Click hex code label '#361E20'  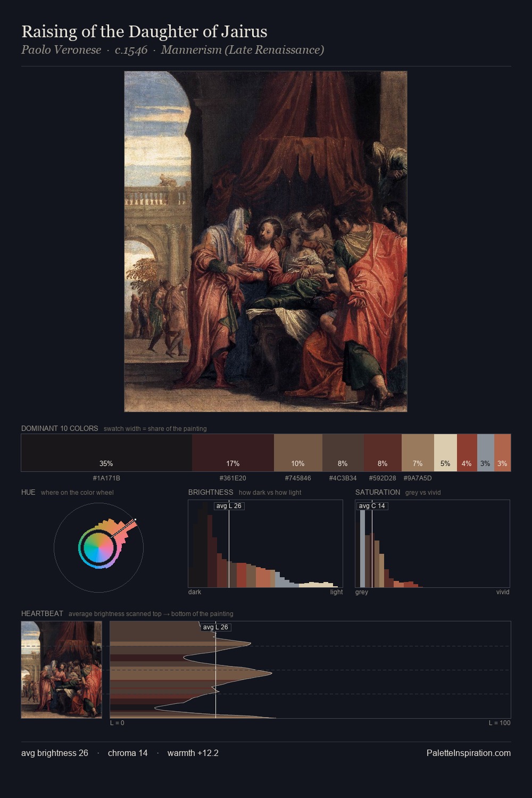click(x=233, y=478)
